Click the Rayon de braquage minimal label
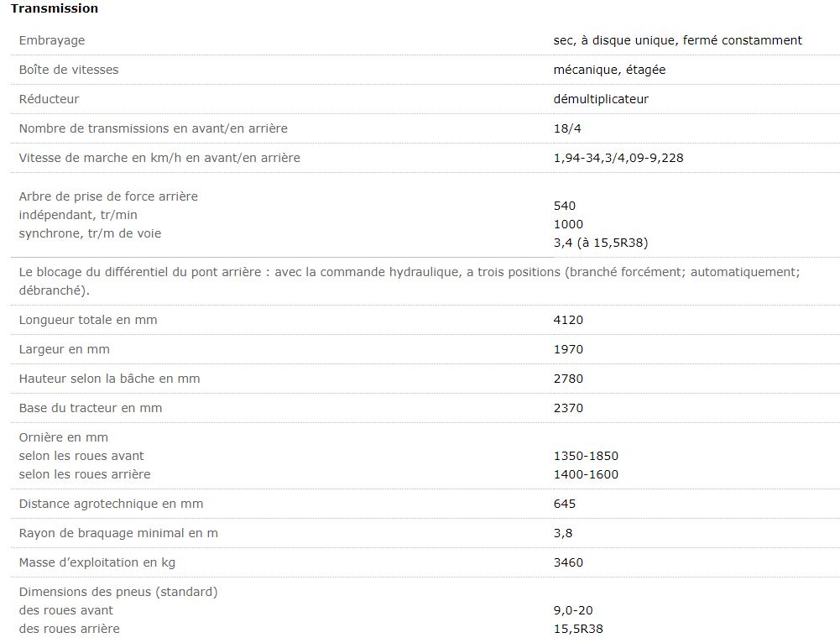Screen dimensions: 840x643 (118, 533)
